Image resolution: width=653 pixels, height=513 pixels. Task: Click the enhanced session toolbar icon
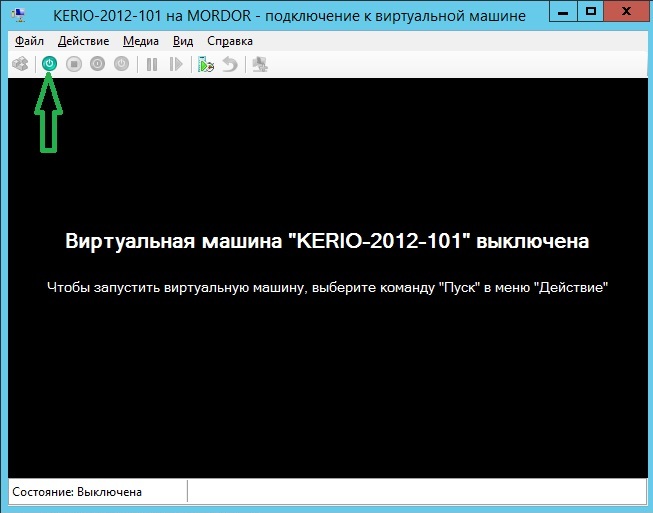260,64
